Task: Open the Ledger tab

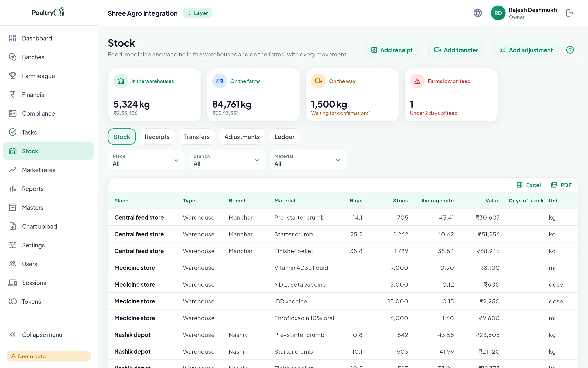Action: 284,137
